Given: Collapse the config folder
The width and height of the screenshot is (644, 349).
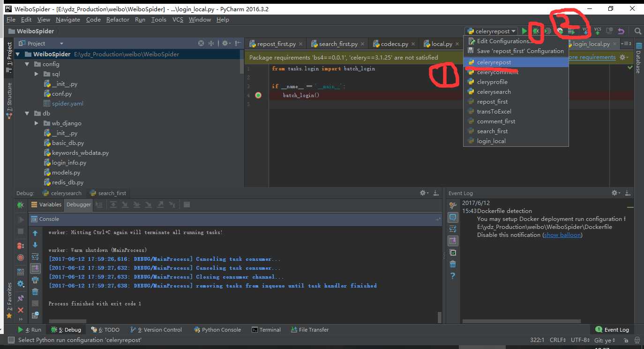Looking at the screenshot, I should (27, 64).
